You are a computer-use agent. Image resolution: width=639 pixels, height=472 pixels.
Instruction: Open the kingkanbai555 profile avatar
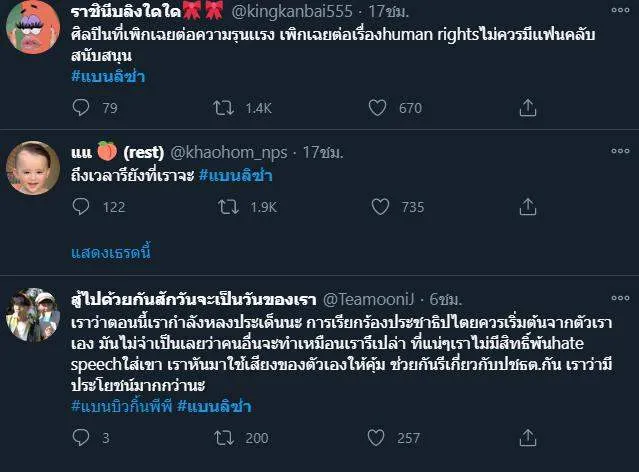(x=32, y=27)
